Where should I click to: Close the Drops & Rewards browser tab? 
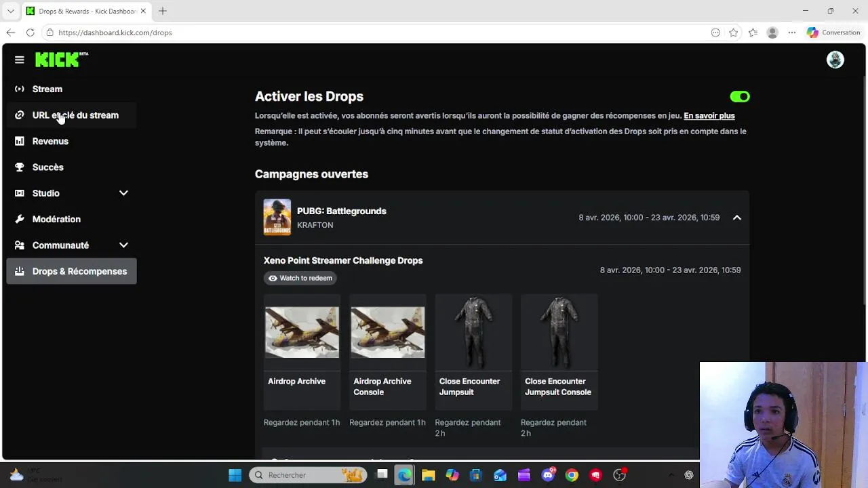[143, 11]
